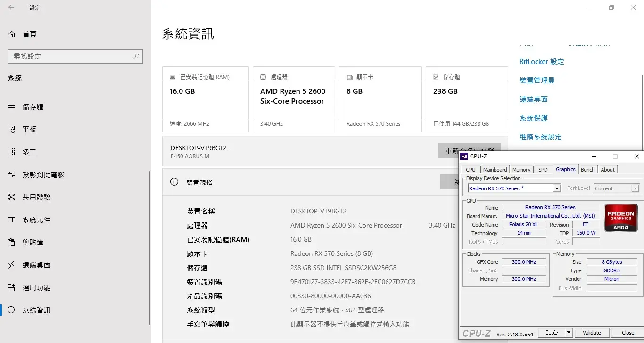644x343 pixels.
Task: Click the back arrow in Settings header
Action: [x=11, y=8]
